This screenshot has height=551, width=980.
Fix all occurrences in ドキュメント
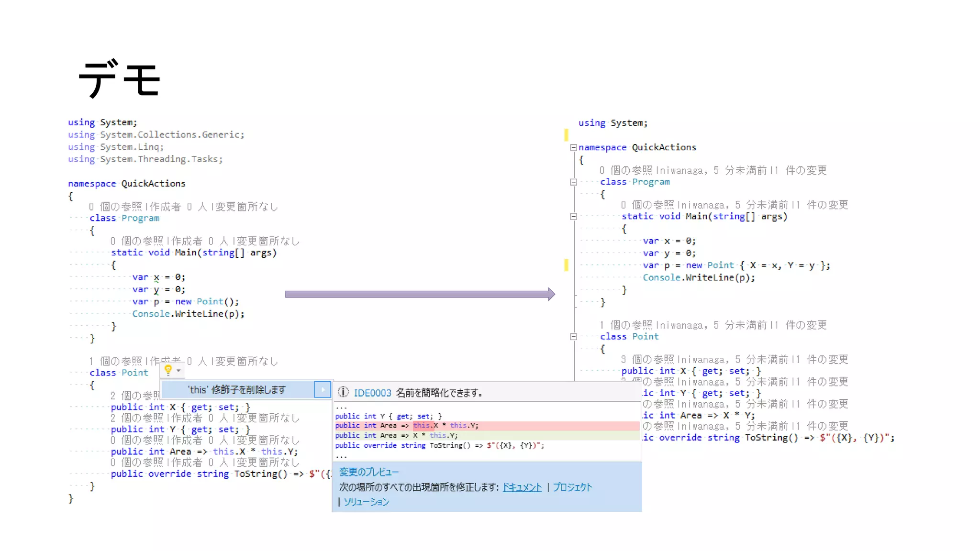(522, 487)
